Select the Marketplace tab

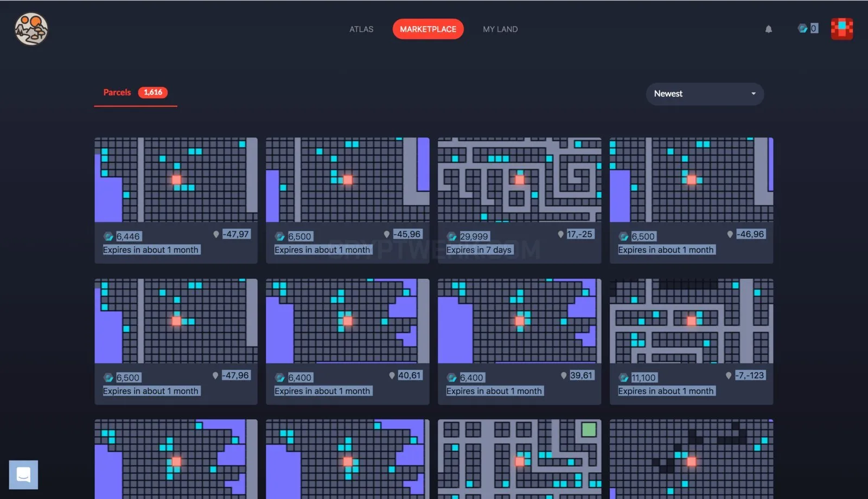[428, 29]
